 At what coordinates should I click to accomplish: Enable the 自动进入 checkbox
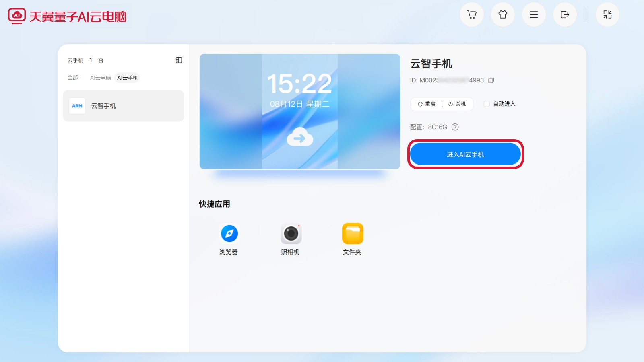pyautogui.click(x=487, y=104)
